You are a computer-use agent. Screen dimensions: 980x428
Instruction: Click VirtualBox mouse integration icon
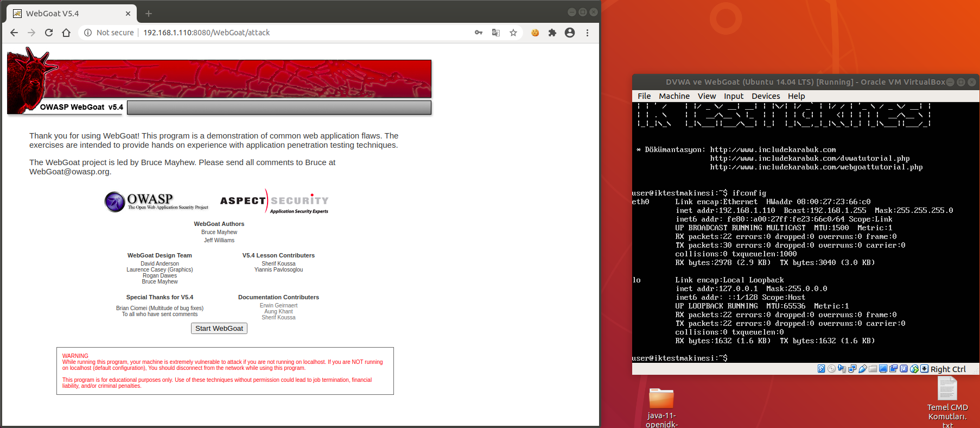[914, 369]
